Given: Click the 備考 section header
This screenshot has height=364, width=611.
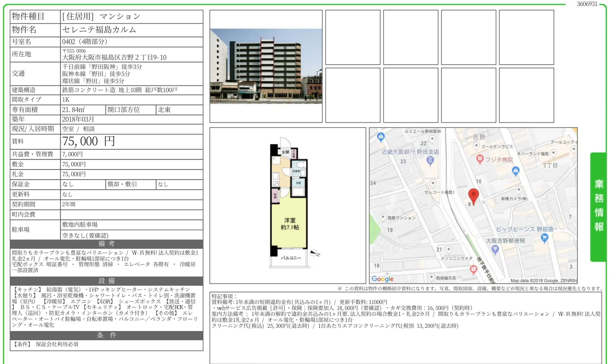Looking at the screenshot, I should click(106, 244).
